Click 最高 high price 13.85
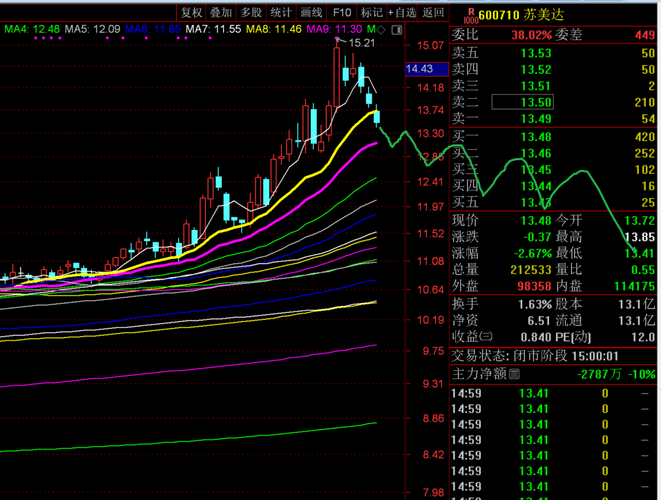 640,237
